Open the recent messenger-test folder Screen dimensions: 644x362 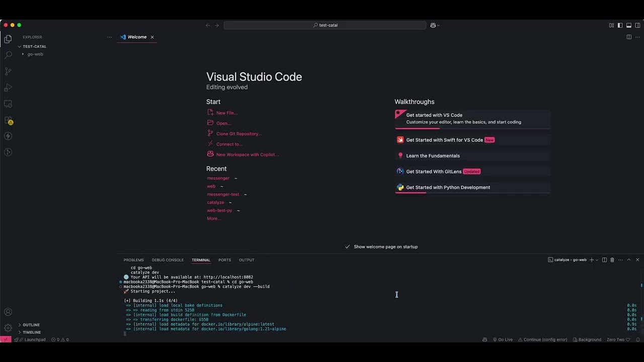click(x=223, y=195)
